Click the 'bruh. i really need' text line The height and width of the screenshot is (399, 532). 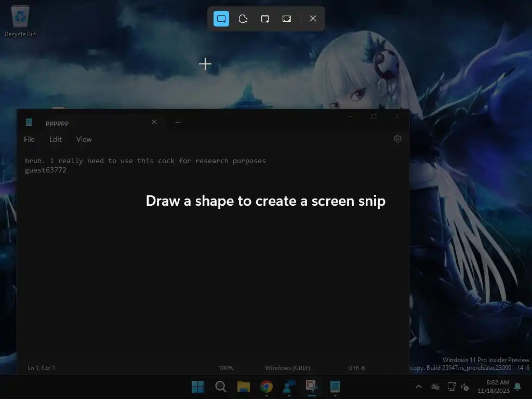tap(145, 161)
